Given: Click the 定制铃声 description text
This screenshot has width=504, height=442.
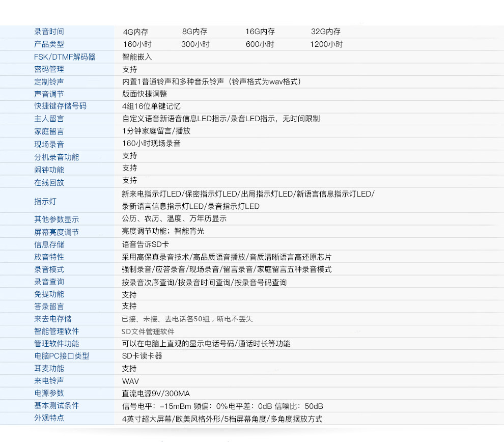Looking at the screenshot, I should pyautogui.click(x=211, y=81).
